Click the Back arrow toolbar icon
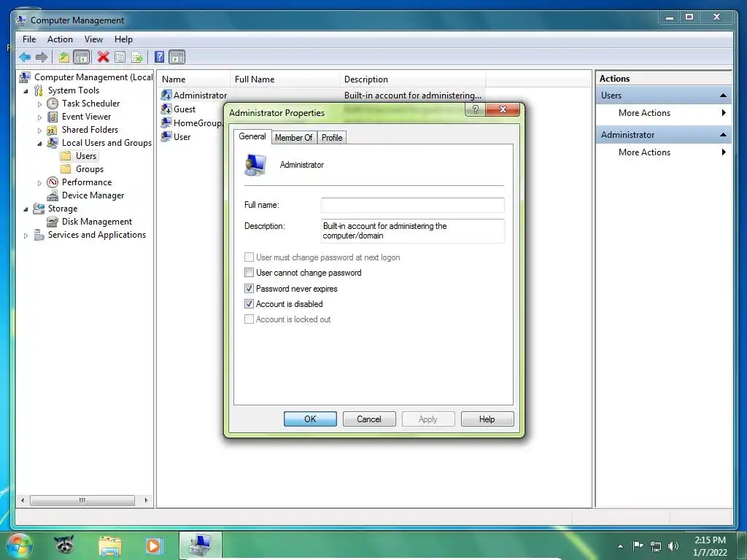Screen dimensions: 747x560 tap(25, 58)
